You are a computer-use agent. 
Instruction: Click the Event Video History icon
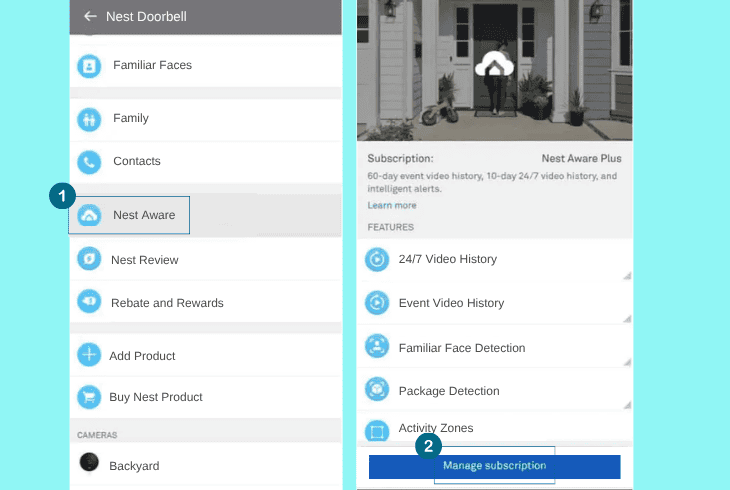(x=377, y=303)
